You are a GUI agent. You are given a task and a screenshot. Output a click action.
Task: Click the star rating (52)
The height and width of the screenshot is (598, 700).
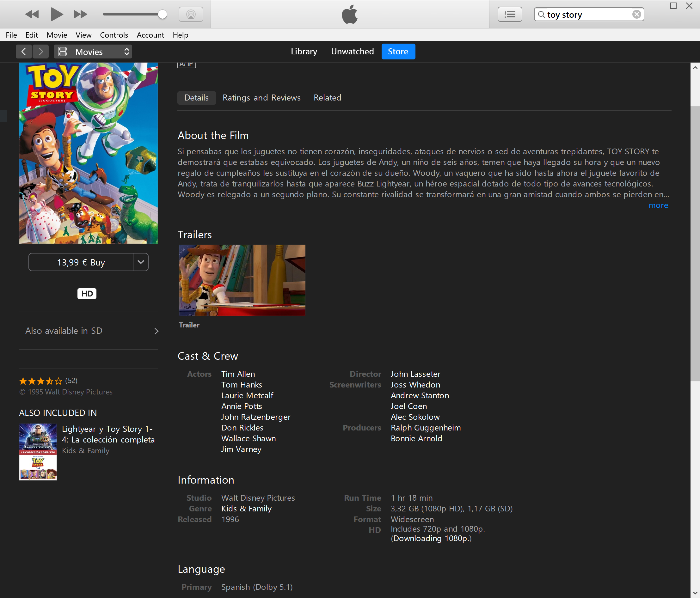[x=48, y=381]
